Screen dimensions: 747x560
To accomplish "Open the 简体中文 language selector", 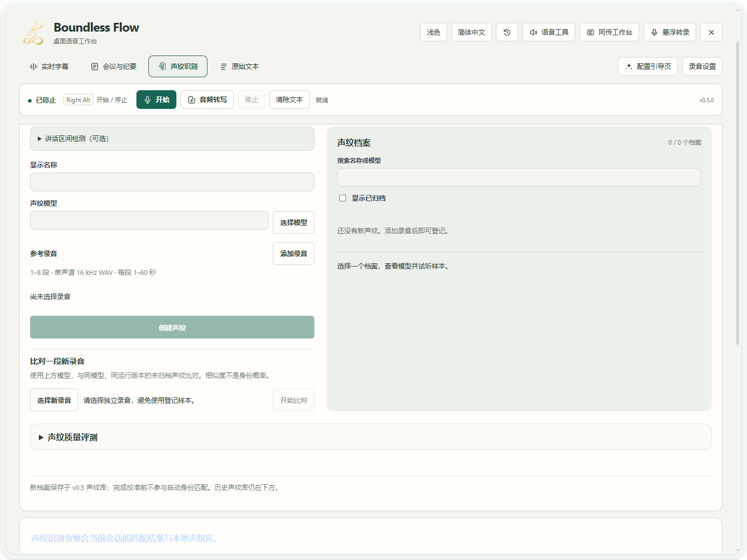I will 472,32.
